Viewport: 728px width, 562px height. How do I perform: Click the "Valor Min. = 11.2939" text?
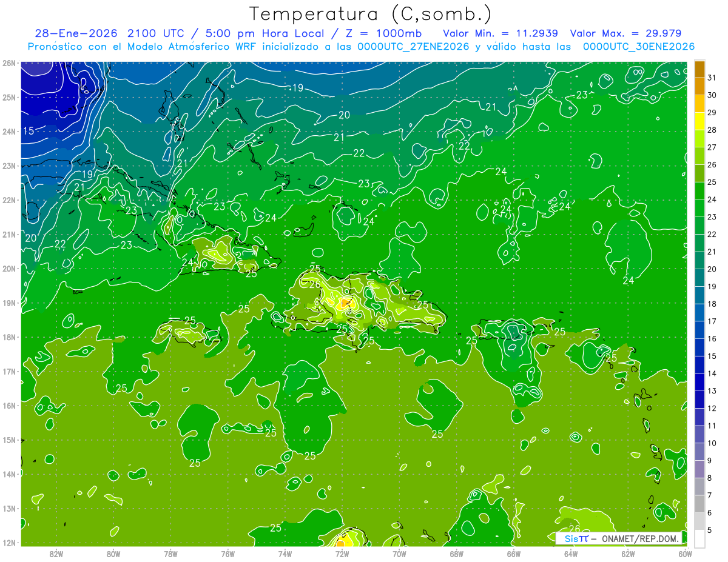click(500, 33)
